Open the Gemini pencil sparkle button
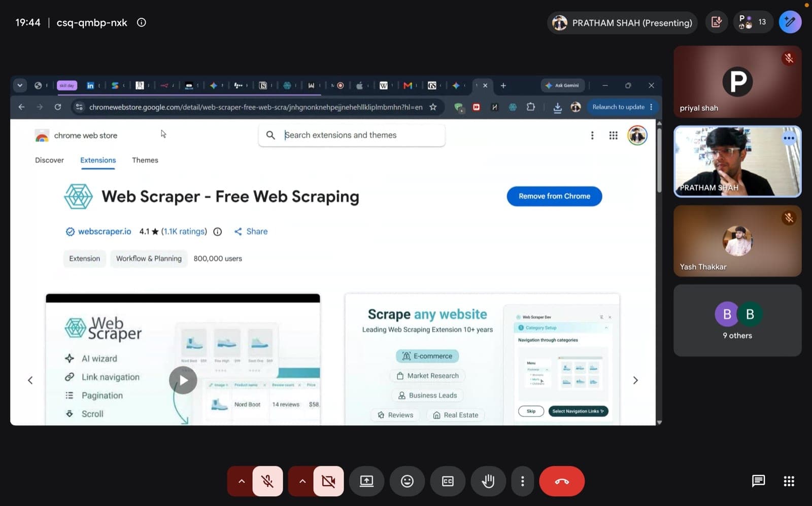This screenshot has height=506, width=812. (790, 22)
